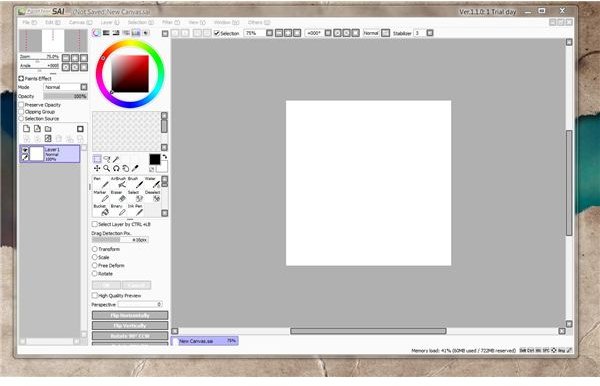This screenshot has width=600, height=386.
Task: Click the Flip Horizontally button
Action: 130,316
